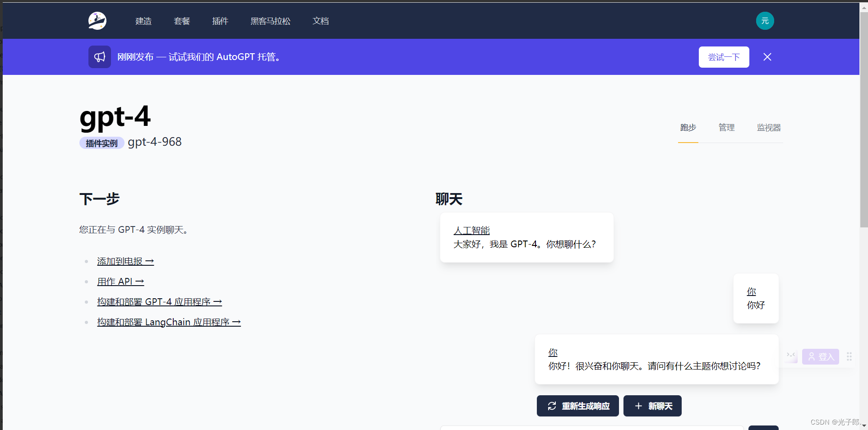Click the site logo in the navigation bar
Image resolution: width=868 pixels, height=430 pixels.
97,21
